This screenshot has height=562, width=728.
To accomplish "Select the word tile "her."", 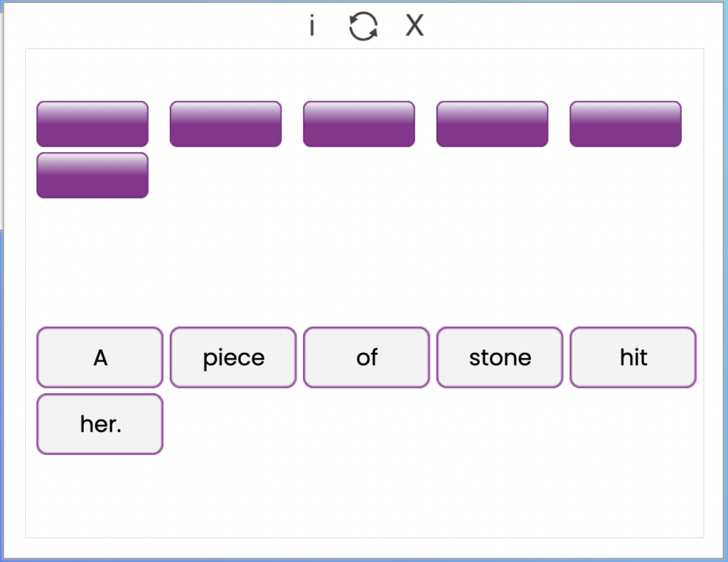I will [x=100, y=424].
